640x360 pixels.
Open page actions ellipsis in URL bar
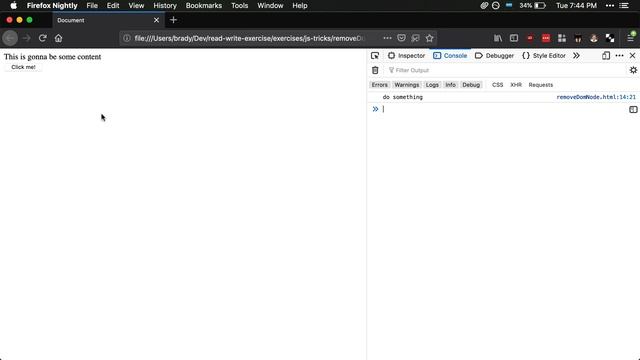pos(387,38)
